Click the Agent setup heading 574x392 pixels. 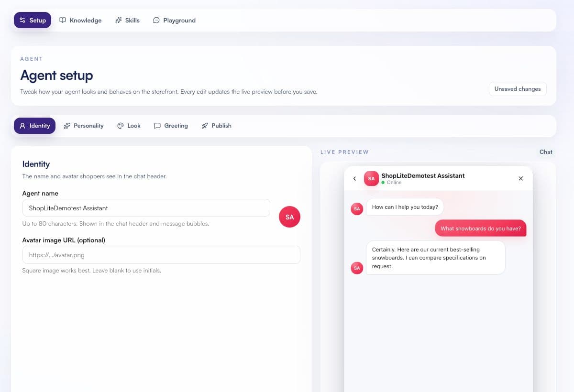[x=56, y=76]
